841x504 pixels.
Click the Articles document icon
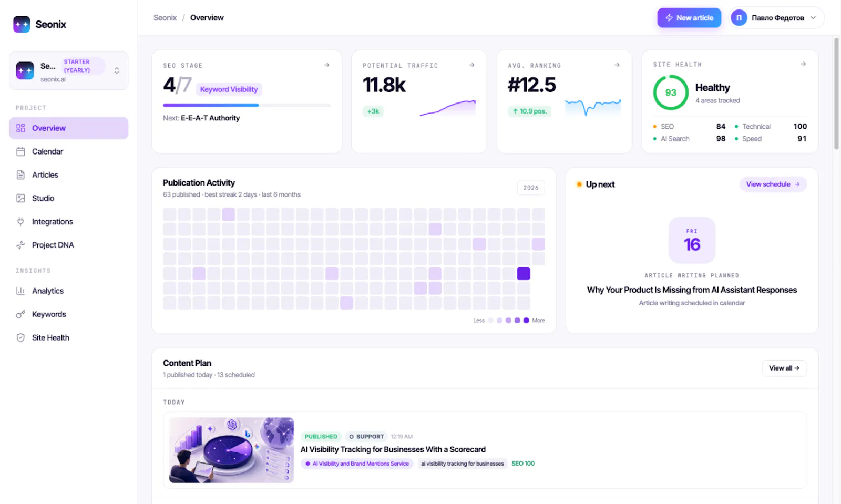point(20,175)
